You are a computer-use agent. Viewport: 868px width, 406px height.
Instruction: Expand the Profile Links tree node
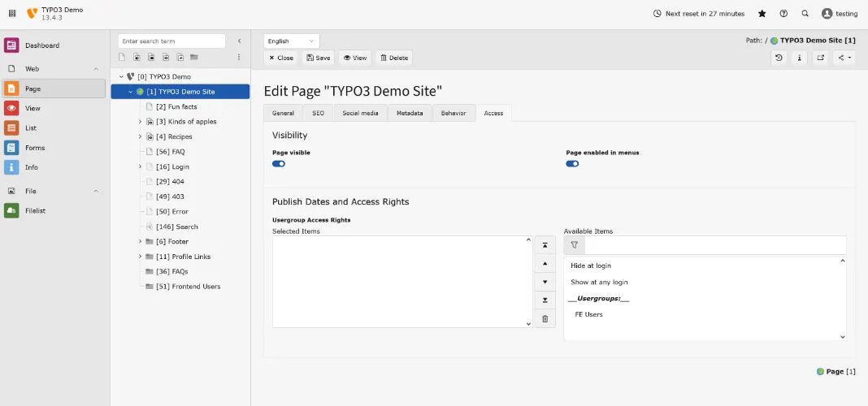click(140, 257)
